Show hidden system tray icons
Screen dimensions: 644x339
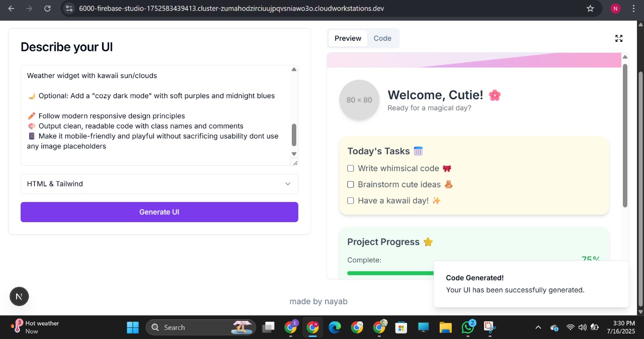click(538, 327)
